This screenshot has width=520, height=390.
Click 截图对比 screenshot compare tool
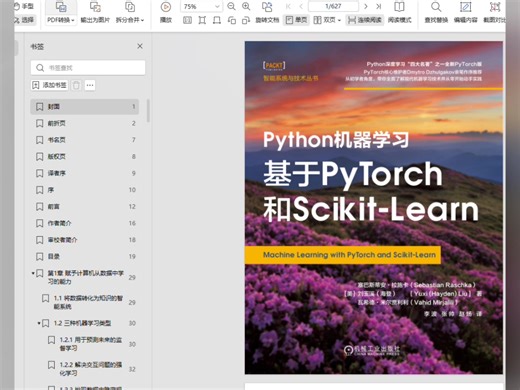[x=495, y=13]
